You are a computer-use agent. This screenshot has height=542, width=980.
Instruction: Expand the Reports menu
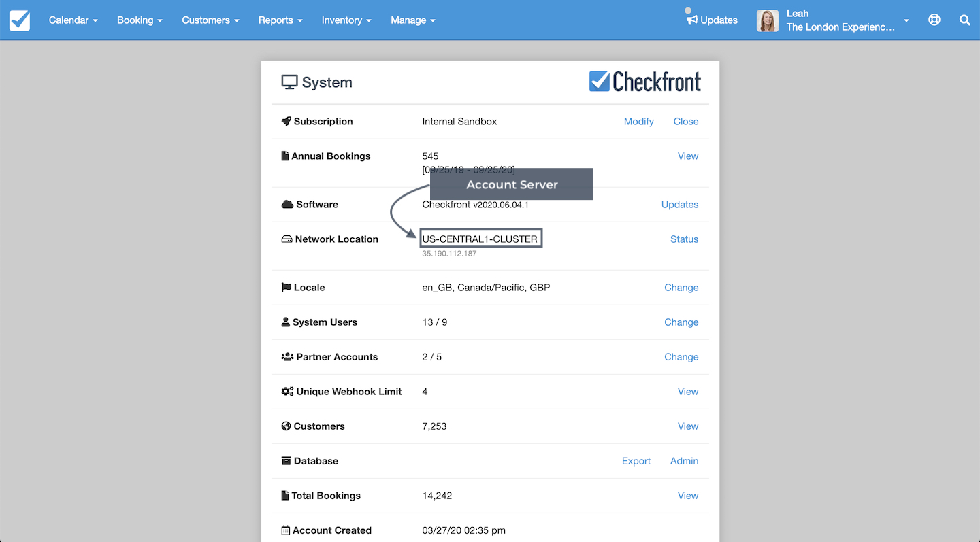(x=280, y=20)
